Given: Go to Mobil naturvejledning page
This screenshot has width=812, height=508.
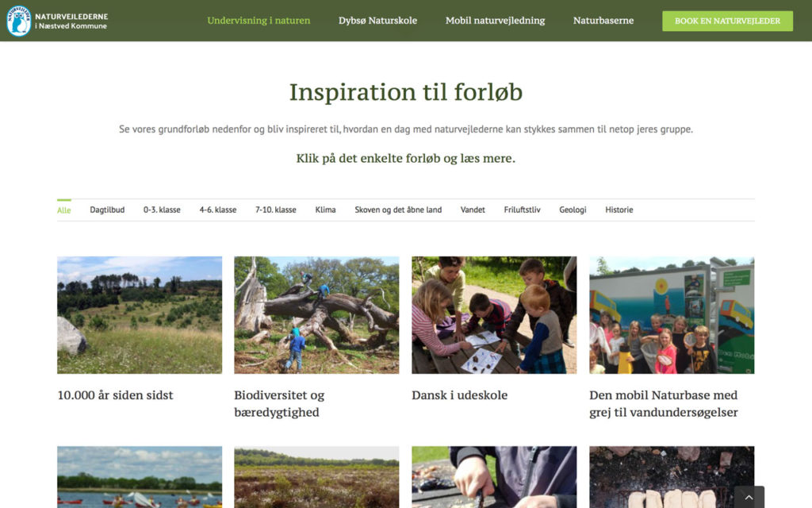Looking at the screenshot, I should click(x=495, y=21).
